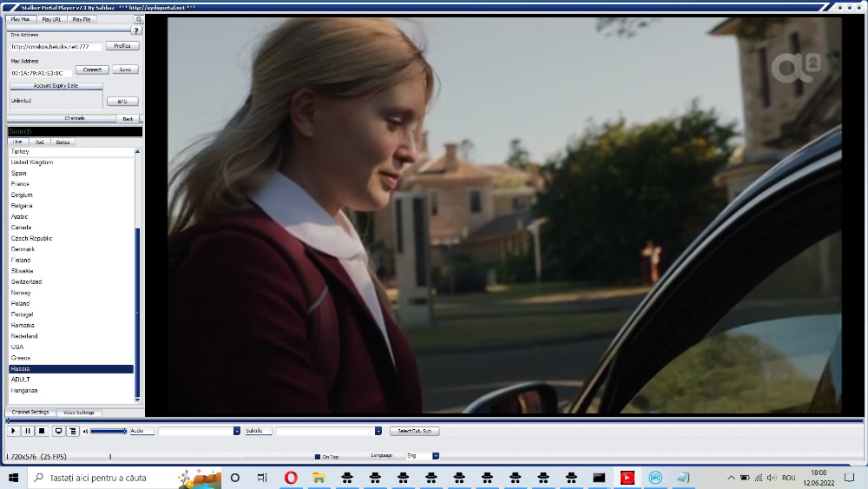868x489 pixels.
Task: Pause the video playback
Action: coord(28,431)
